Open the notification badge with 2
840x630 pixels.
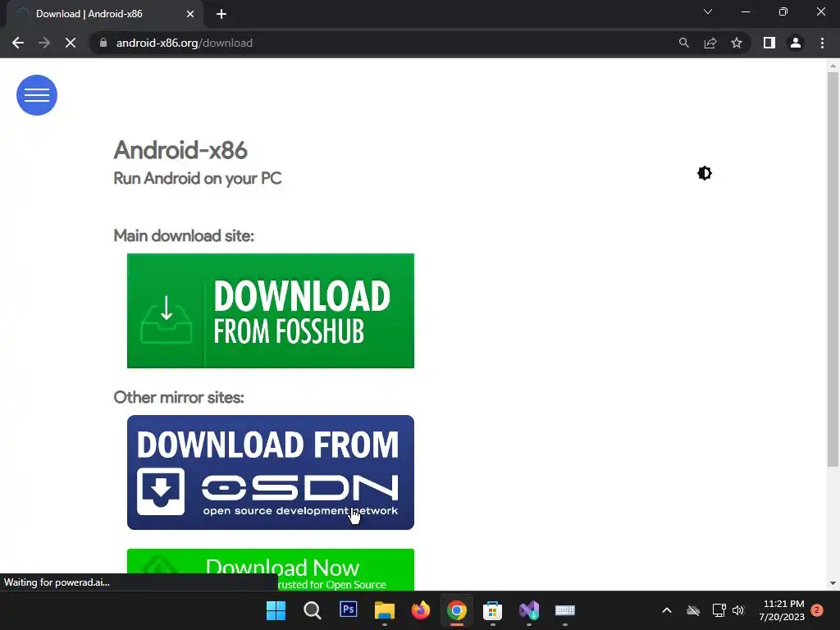817,610
